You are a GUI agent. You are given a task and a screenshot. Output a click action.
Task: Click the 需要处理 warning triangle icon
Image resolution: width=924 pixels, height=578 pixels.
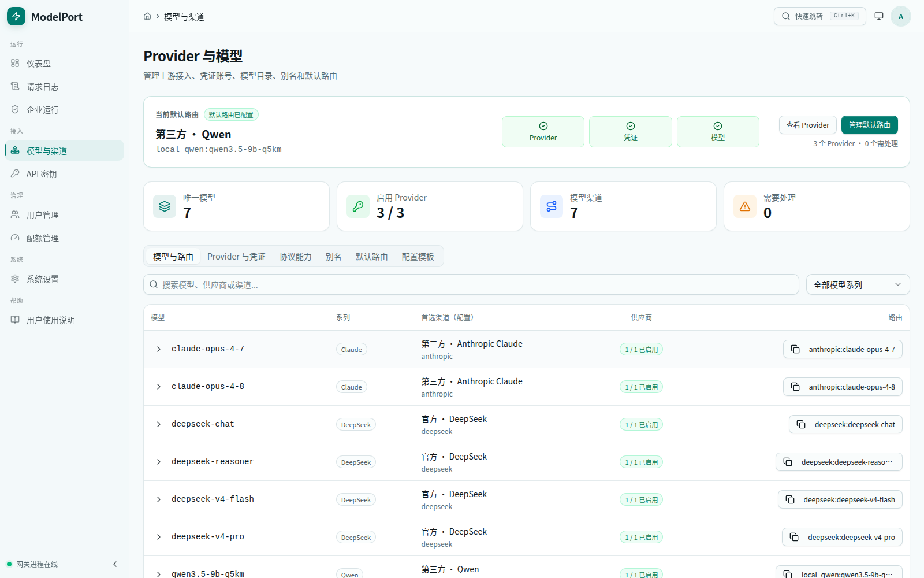[745, 206]
